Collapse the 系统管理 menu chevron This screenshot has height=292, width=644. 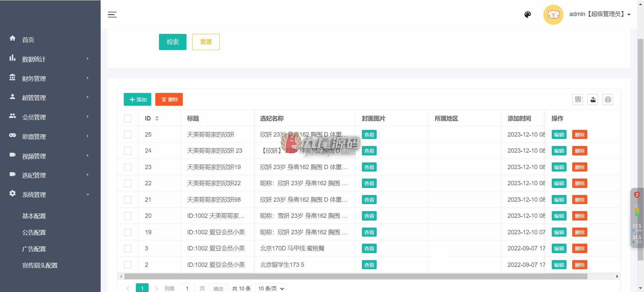tap(88, 194)
